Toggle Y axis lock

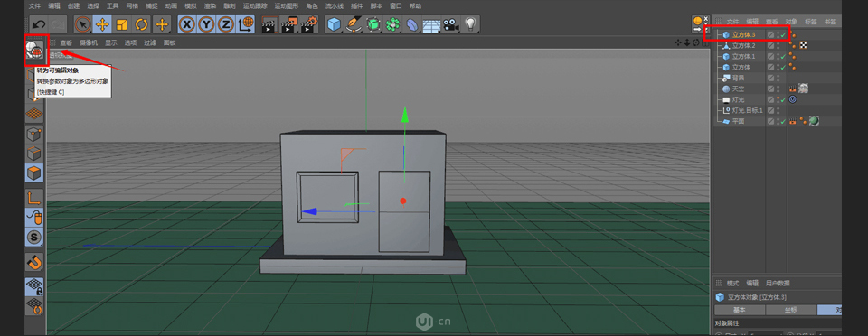click(x=206, y=24)
